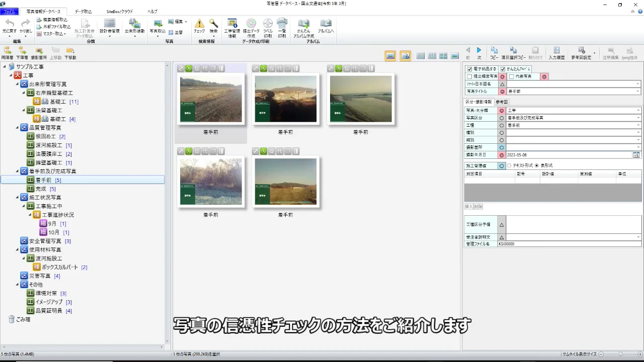Open the ファイル menu tab
This screenshot has height=362, width=644.
point(10,11)
